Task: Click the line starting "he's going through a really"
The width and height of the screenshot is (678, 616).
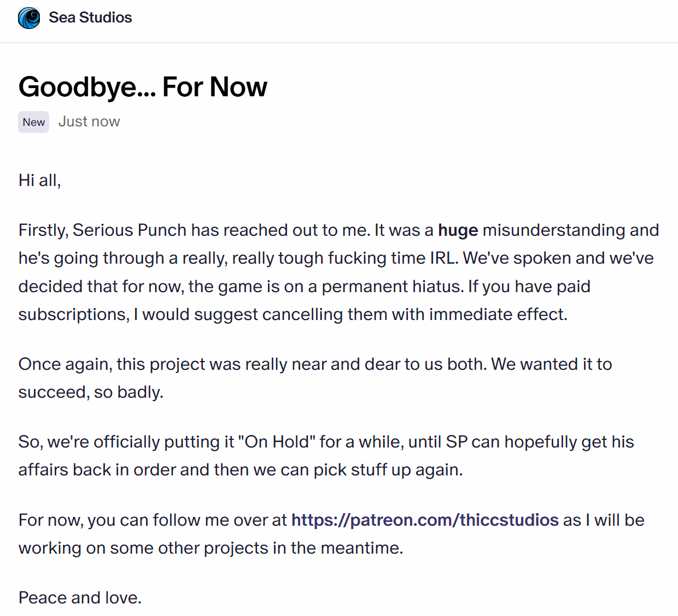Action: 336,258
